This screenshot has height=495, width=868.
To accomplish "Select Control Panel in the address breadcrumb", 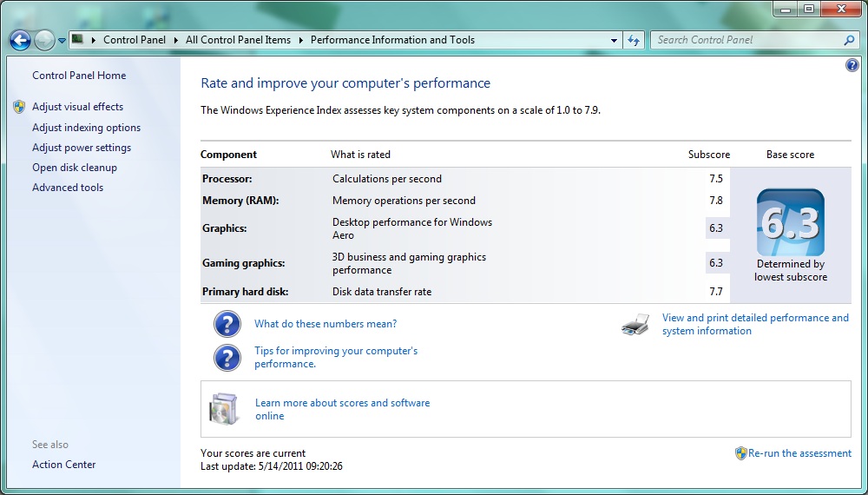I will click(135, 40).
